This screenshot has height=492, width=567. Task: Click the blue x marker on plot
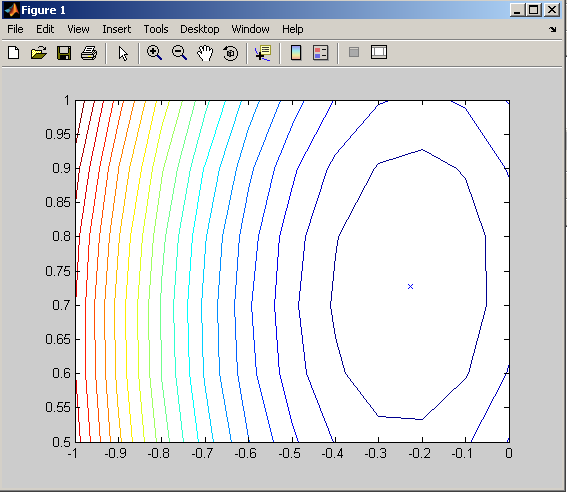pos(410,286)
